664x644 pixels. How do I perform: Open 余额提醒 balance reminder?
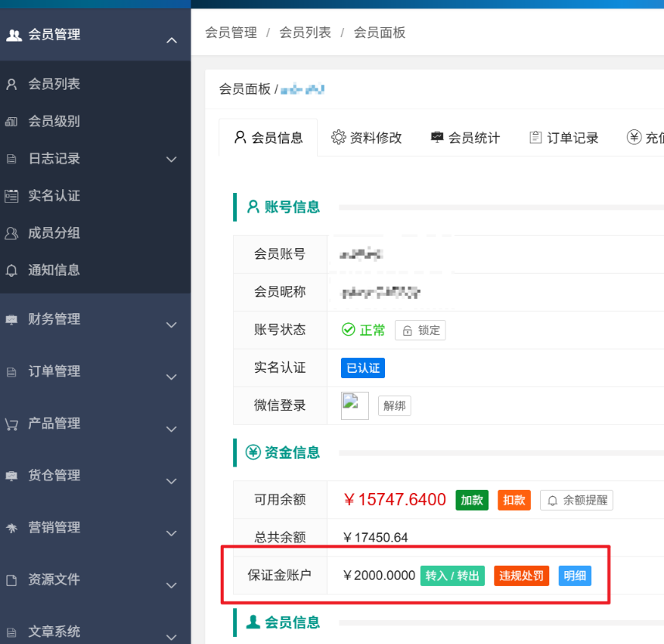pyautogui.click(x=576, y=500)
